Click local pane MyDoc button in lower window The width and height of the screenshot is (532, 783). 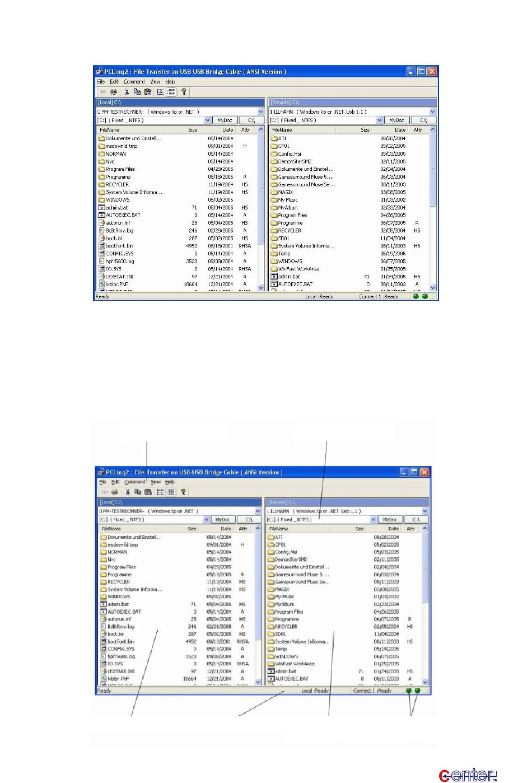(x=223, y=520)
